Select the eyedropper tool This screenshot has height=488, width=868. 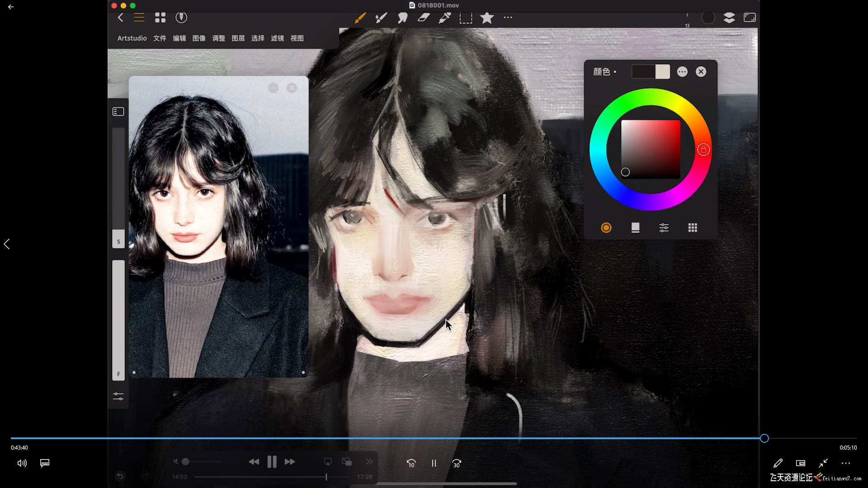coord(445,18)
